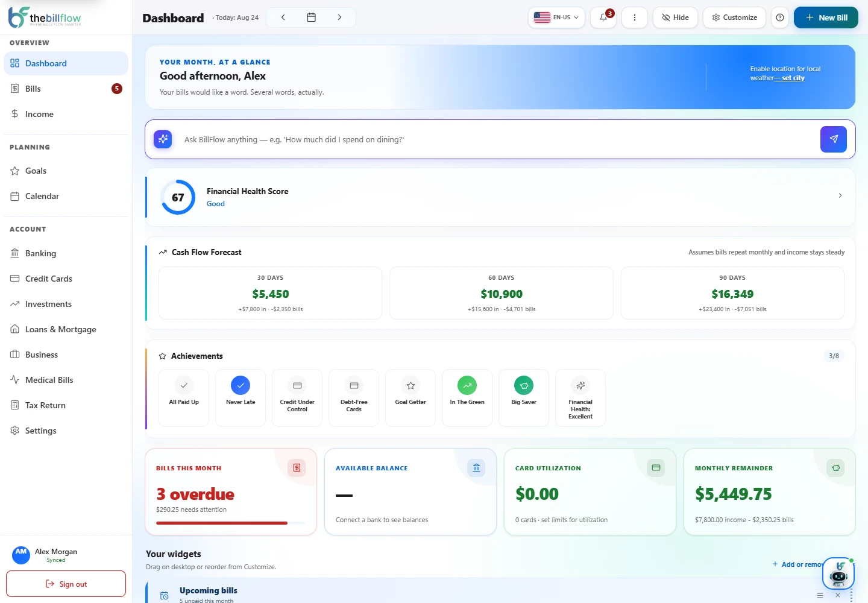Screen dimensions: 868x603
Task: Click the Available Balance bank icon
Action: click(x=476, y=468)
